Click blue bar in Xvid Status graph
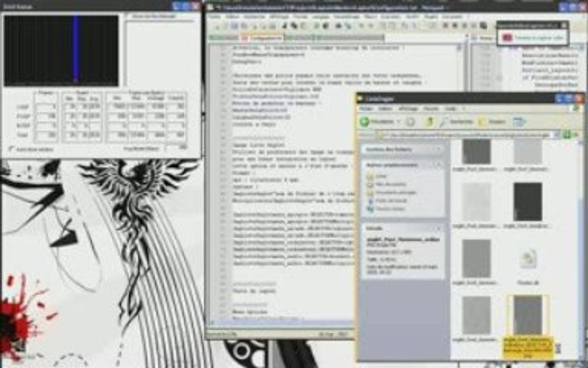The width and height of the screenshot is (588, 368). point(76,49)
